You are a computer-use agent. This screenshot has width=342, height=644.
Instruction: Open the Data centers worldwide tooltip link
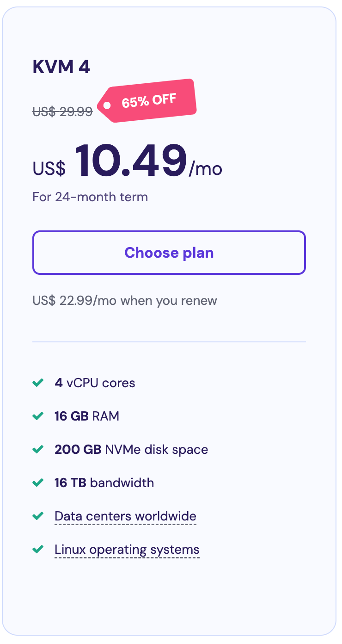(x=125, y=516)
